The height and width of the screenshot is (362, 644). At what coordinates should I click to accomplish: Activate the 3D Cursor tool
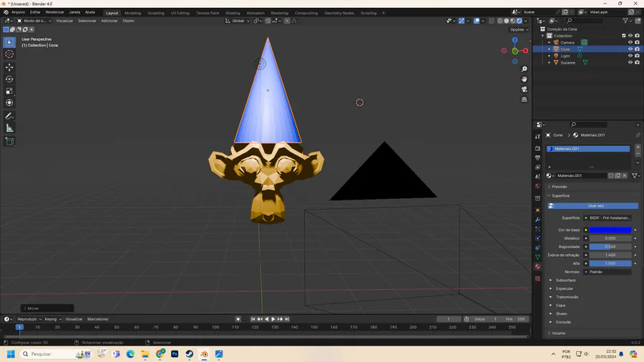coord(9,54)
